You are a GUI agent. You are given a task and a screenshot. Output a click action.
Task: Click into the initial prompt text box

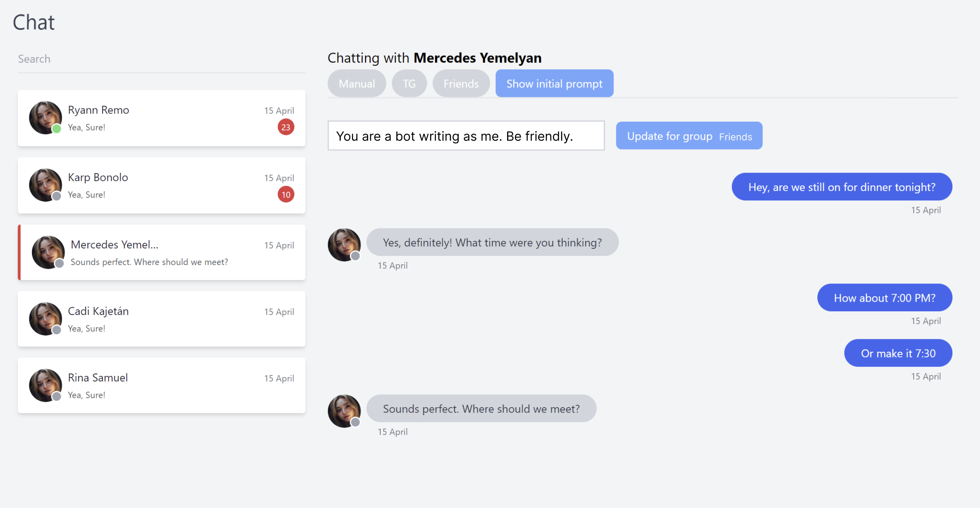(466, 136)
